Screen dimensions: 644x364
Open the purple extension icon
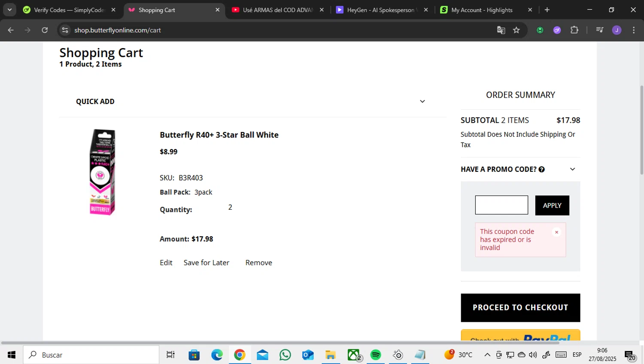pyautogui.click(x=557, y=30)
